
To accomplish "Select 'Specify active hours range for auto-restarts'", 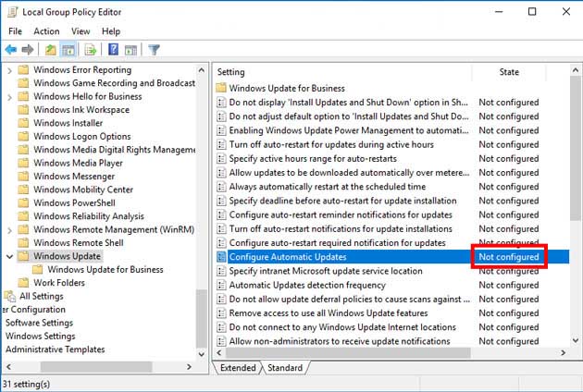I will (x=313, y=159).
